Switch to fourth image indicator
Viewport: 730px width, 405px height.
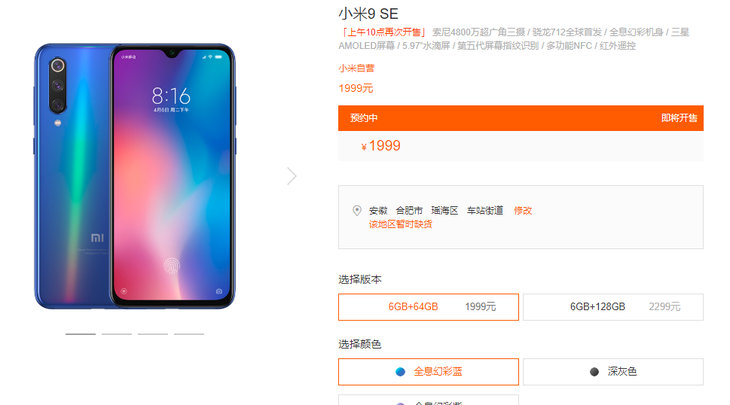point(189,334)
